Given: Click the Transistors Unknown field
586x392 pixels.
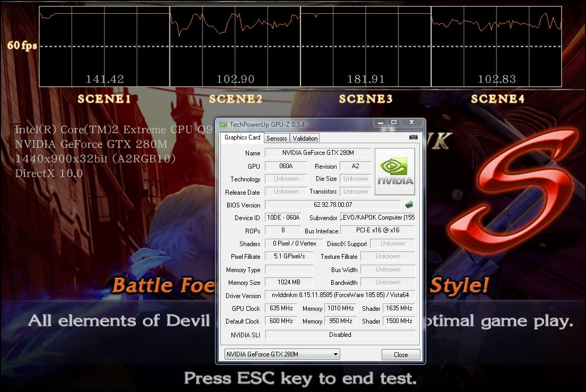Looking at the screenshot, I should pos(356,191).
